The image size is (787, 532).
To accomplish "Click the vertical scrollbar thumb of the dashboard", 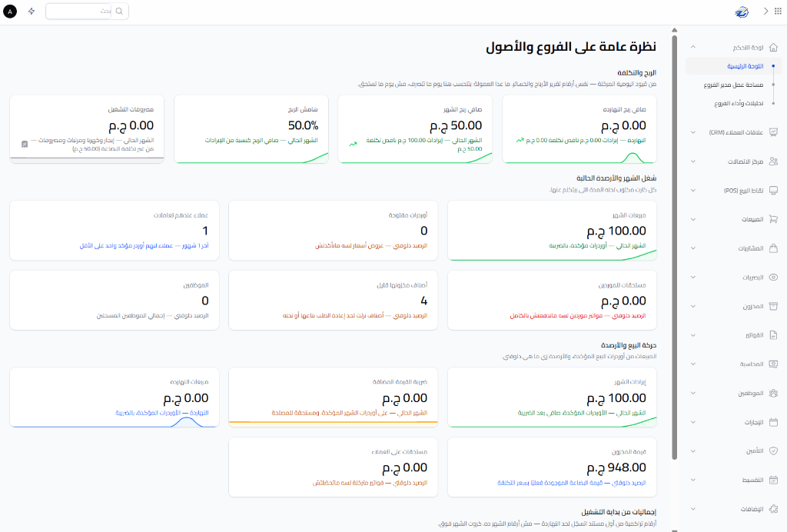I will click(x=675, y=246).
